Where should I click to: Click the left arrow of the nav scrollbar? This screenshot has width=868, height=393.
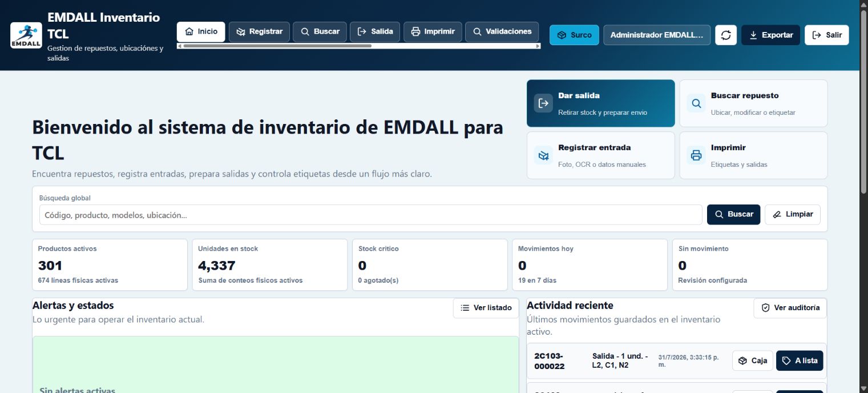(x=180, y=46)
